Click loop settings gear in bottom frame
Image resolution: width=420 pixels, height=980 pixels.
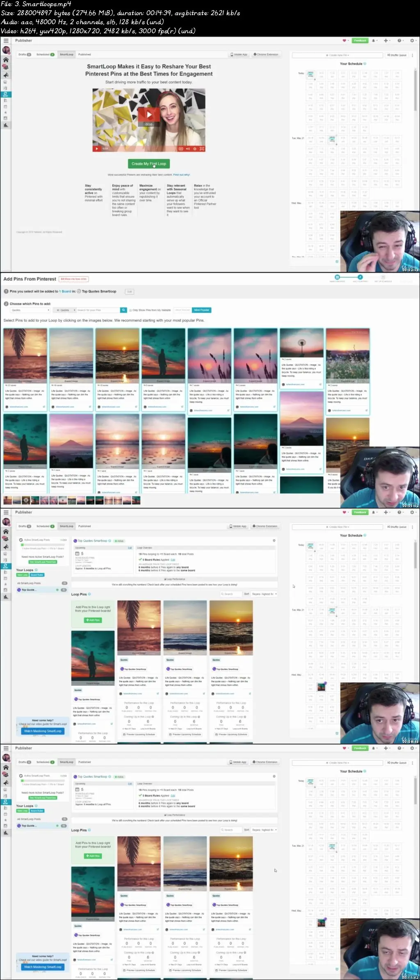click(x=274, y=777)
